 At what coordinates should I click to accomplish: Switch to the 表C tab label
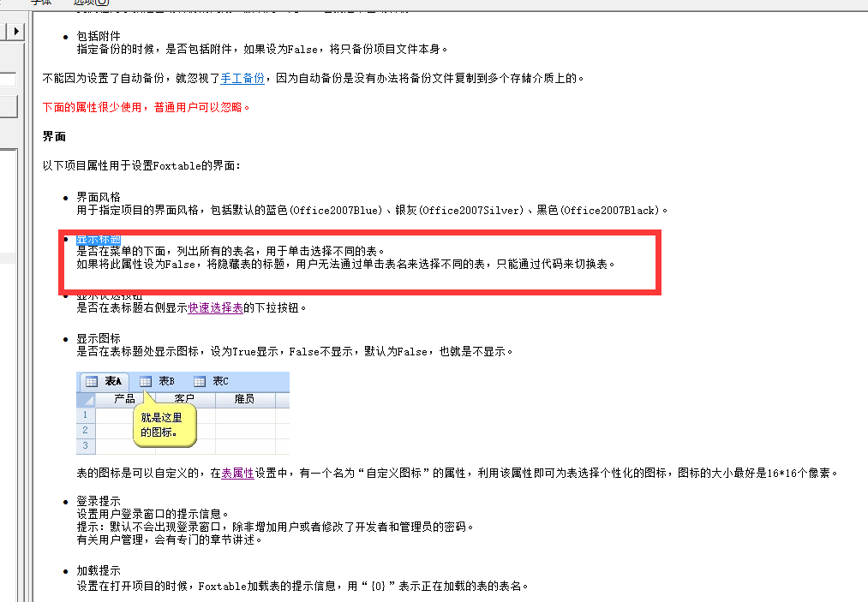(220, 381)
